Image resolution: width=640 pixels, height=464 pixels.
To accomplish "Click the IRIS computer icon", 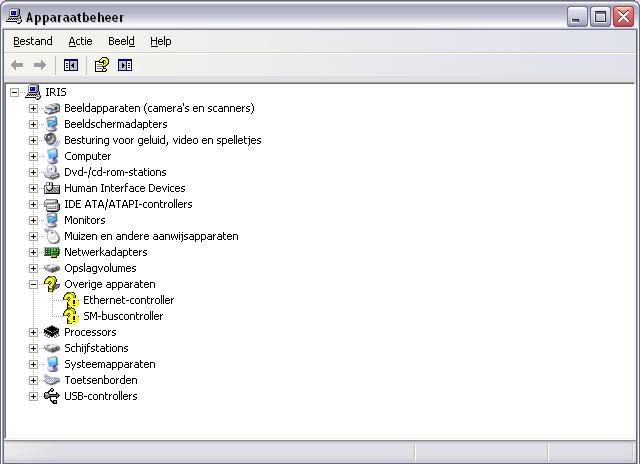I will pos(33,92).
